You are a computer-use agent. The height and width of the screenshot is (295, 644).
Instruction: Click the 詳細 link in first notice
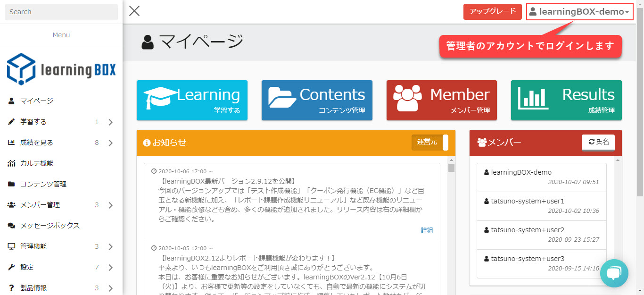click(x=427, y=230)
